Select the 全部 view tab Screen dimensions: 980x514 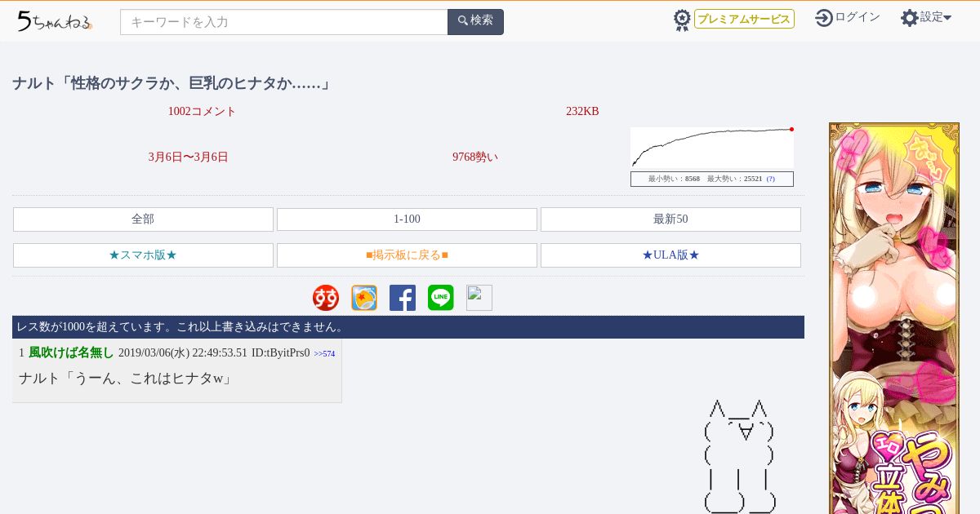(143, 219)
